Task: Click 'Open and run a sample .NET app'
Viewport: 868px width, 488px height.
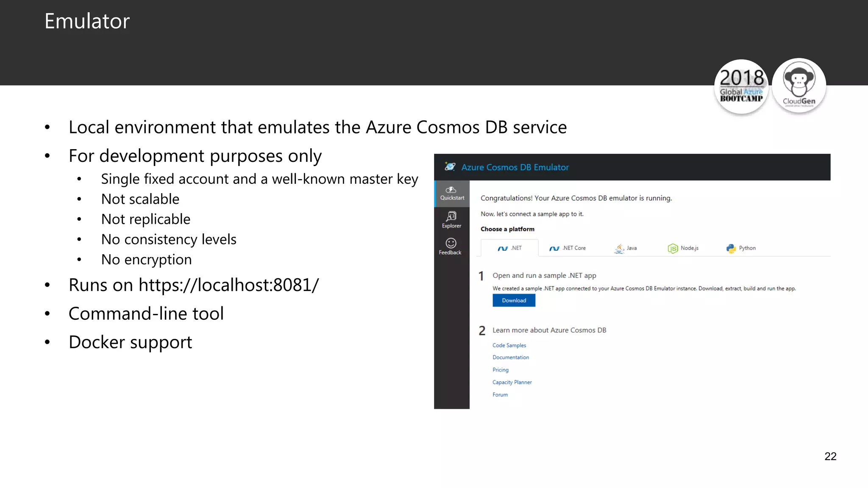Action: pos(544,276)
